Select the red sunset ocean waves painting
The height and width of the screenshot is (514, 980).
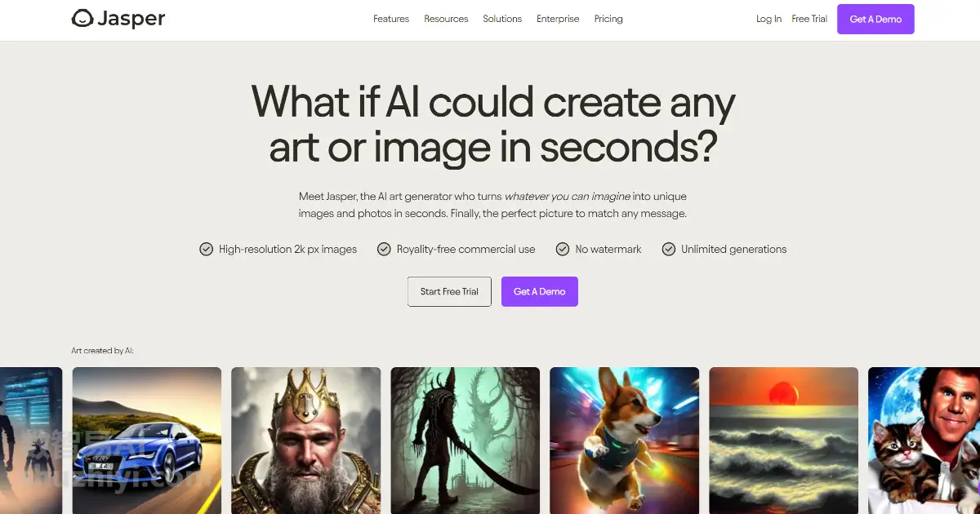[x=783, y=441]
